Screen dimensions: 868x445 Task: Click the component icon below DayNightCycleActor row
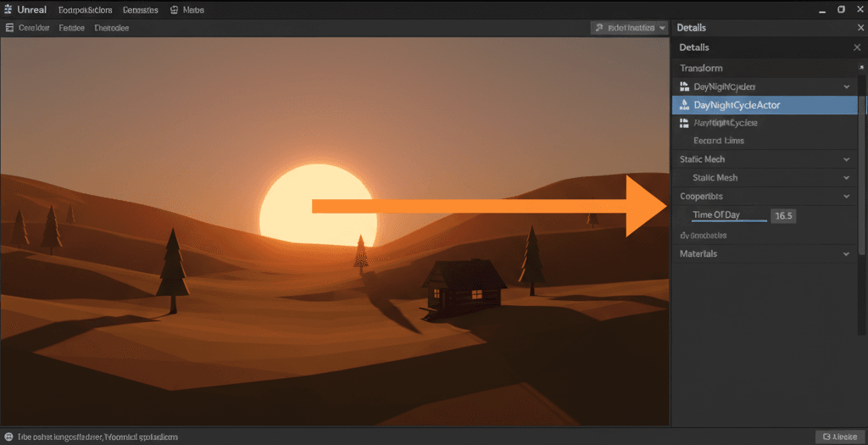[x=685, y=123]
